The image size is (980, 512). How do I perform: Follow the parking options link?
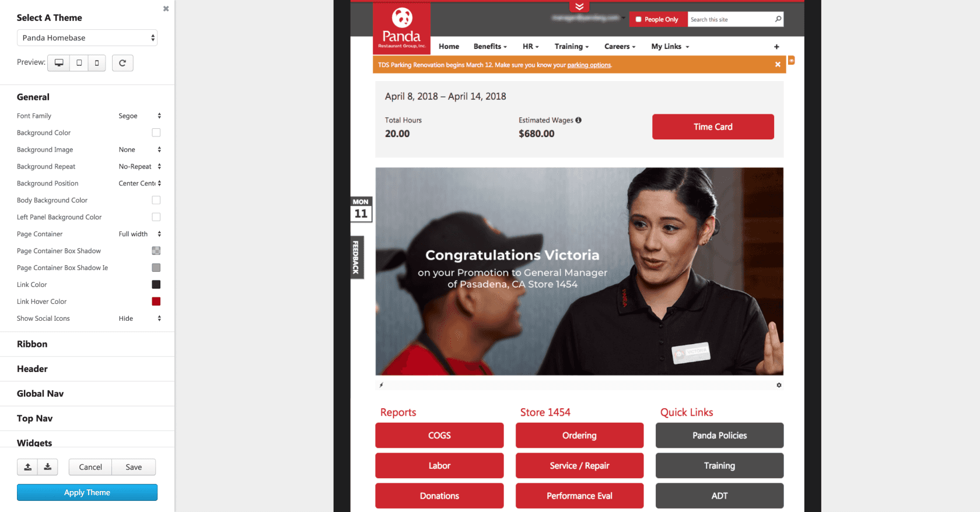(589, 65)
